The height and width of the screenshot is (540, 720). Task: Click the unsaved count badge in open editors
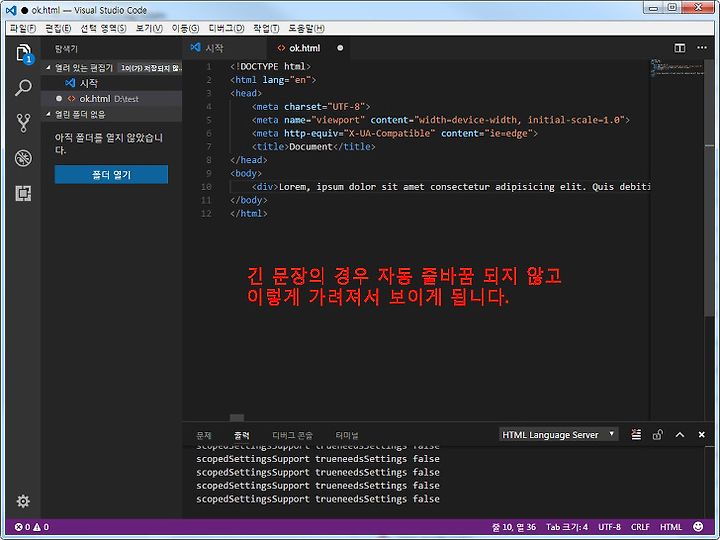151,68
